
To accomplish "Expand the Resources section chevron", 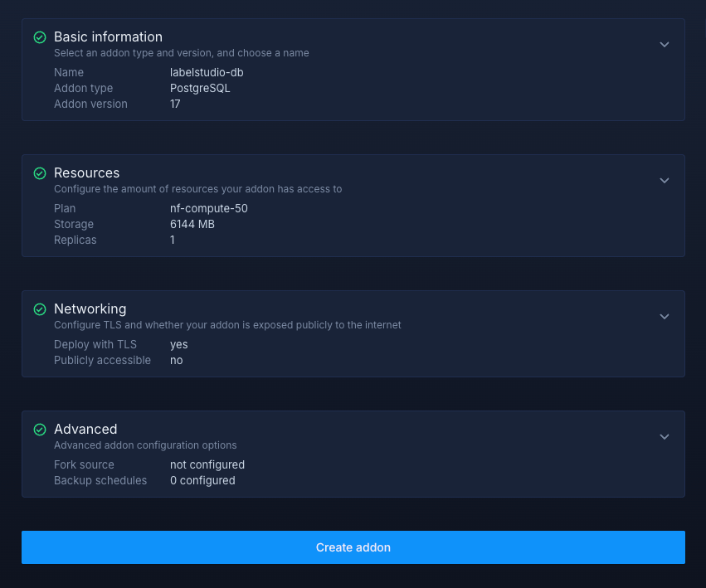I will (x=664, y=181).
